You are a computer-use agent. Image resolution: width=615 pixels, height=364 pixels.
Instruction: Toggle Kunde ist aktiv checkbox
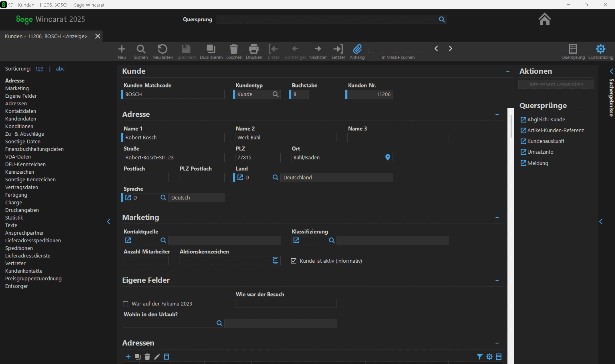coord(294,261)
